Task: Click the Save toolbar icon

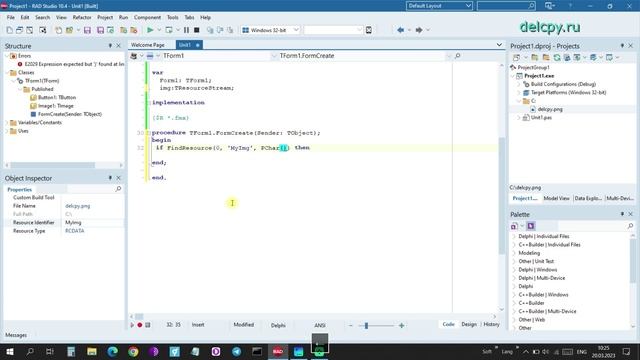Action: click(87, 30)
